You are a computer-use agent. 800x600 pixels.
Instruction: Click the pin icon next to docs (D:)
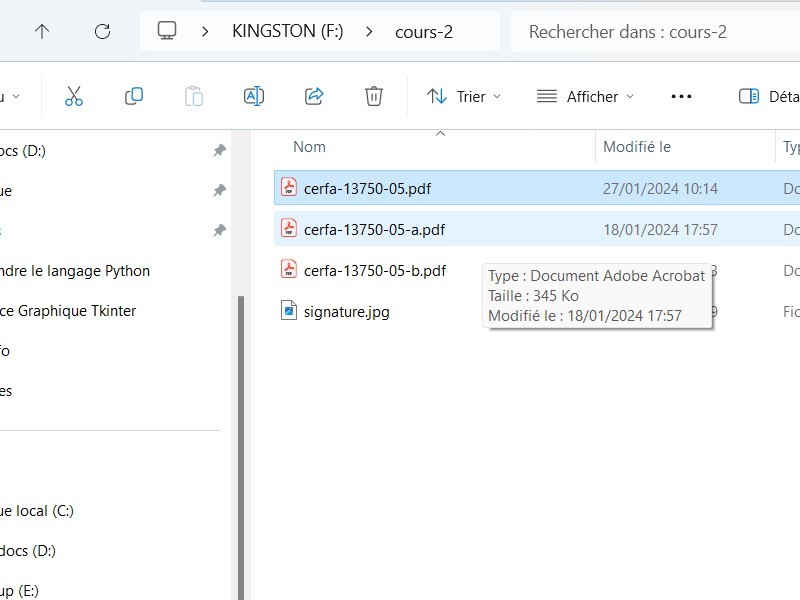219,150
